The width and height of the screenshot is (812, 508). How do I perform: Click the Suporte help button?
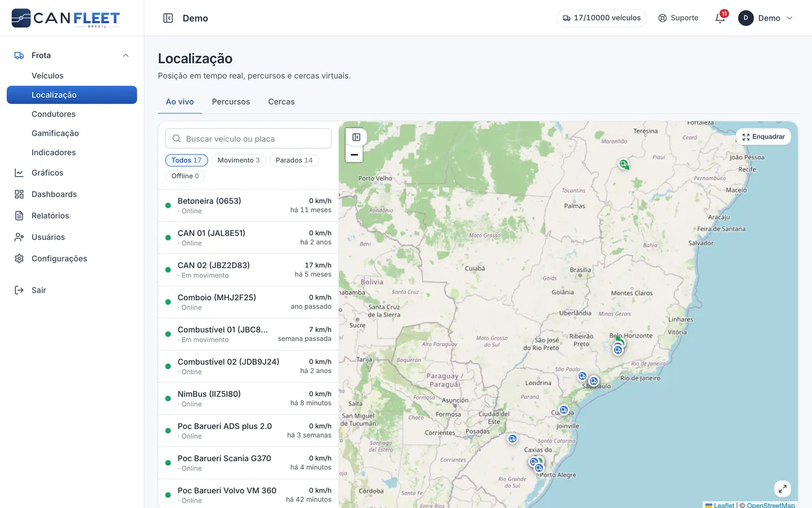tap(678, 18)
